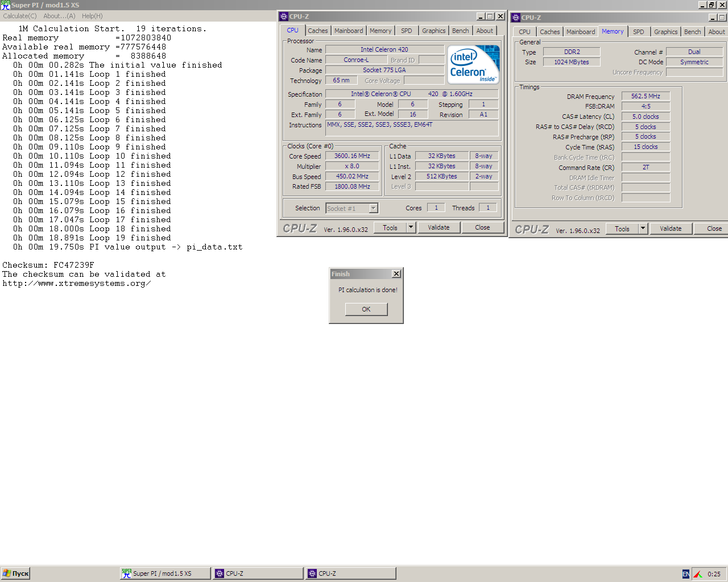728x582 pixels.
Task: Click the CAS# Latency 5.0 clocks field
Action: point(646,117)
